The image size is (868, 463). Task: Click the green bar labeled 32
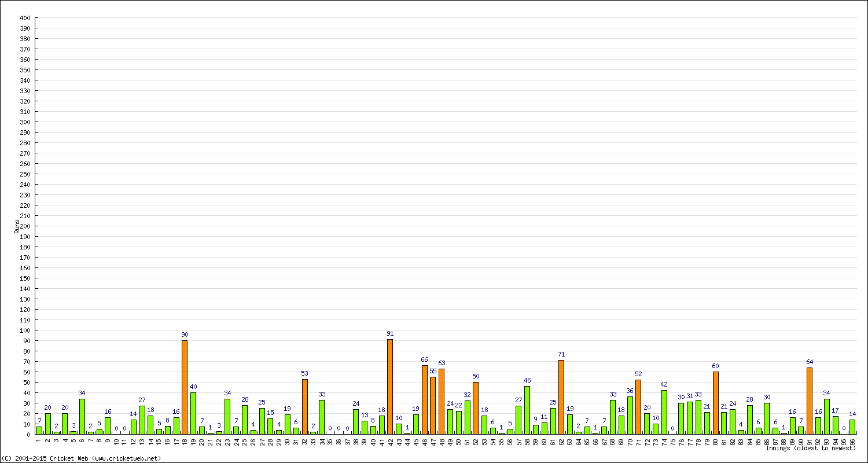coord(467,417)
